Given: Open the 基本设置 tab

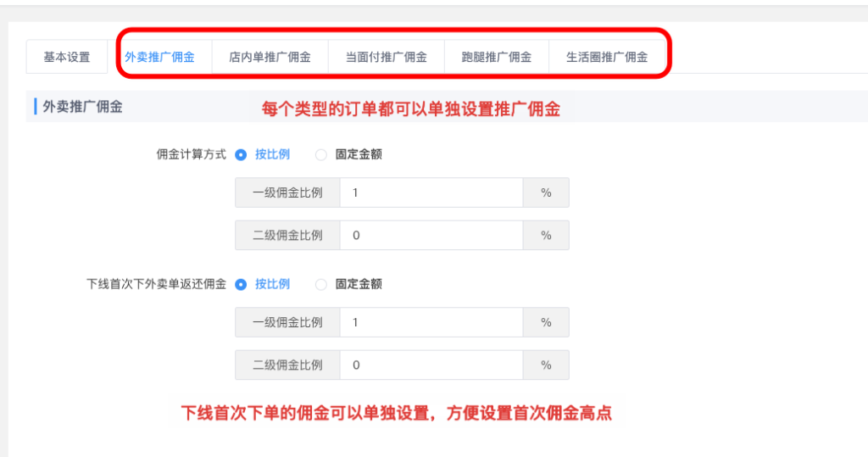Looking at the screenshot, I should pyautogui.click(x=67, y=58).
